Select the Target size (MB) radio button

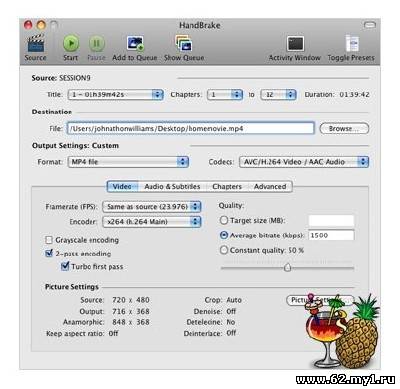[x=224, y=220]
